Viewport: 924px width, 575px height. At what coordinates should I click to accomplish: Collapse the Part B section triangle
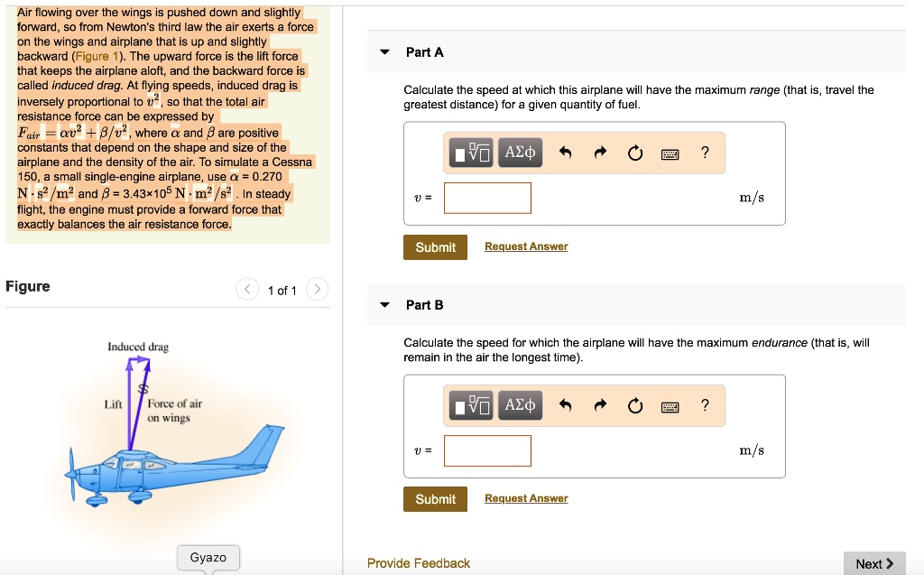[x=384, y=305]
